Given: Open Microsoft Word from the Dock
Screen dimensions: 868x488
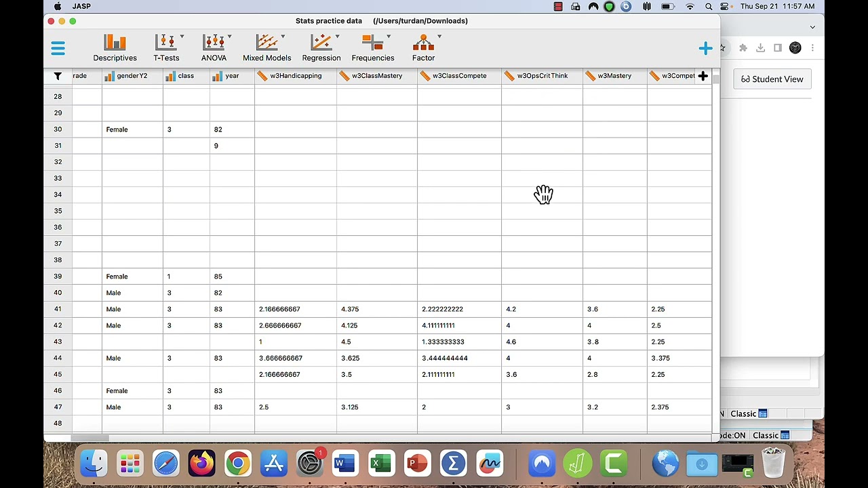Looking at the screenshot, I should [345, 464].
